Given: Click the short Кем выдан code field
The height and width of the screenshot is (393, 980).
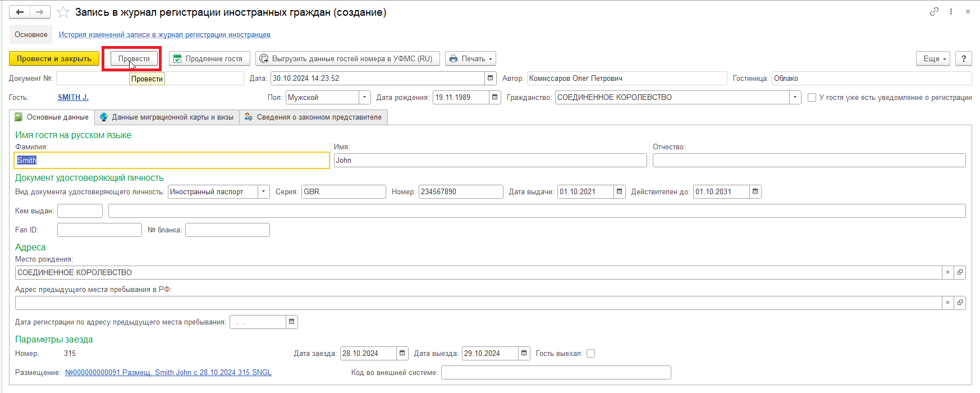Looking at the screenshot, I should pyautogui.click(x=80, y=211).
